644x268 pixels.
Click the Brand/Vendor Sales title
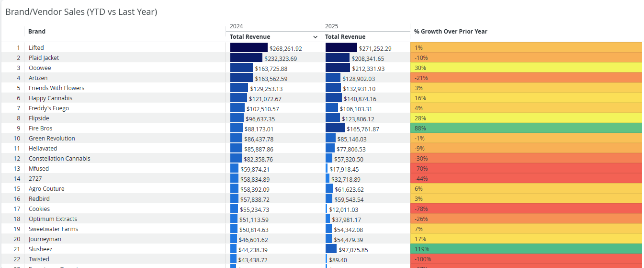[x=81, y=12]
